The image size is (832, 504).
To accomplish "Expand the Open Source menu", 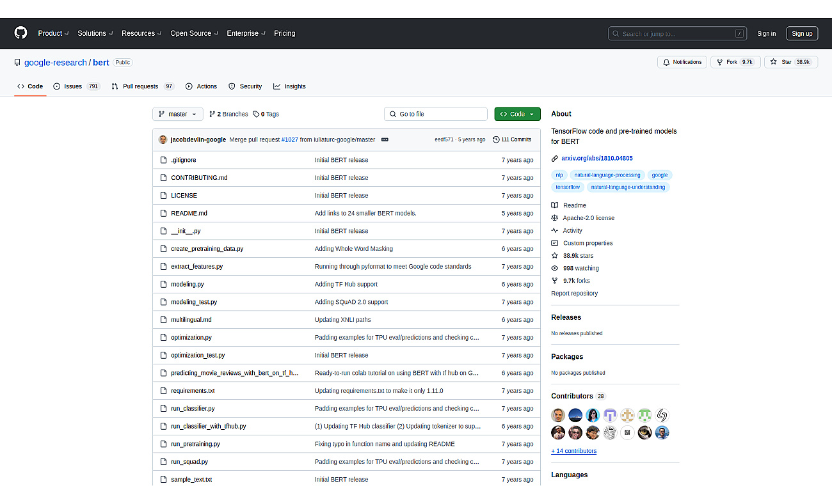I will (194, 33).
